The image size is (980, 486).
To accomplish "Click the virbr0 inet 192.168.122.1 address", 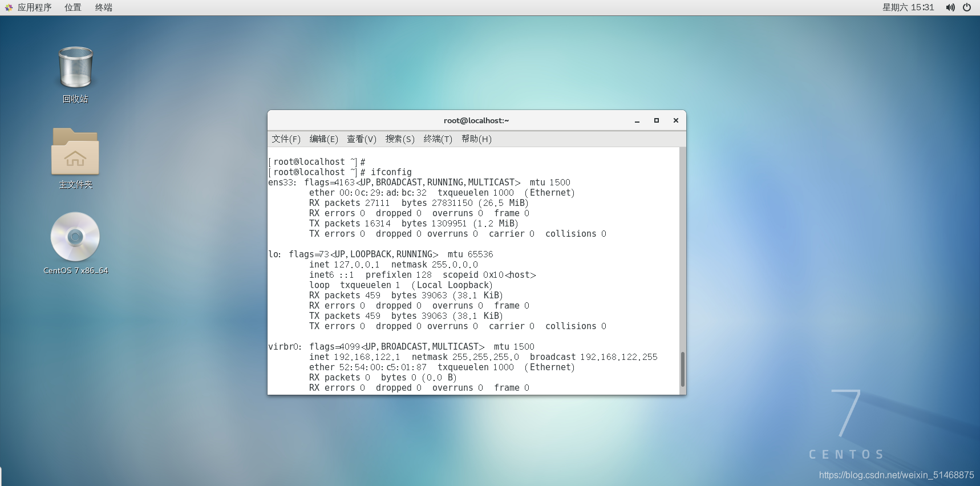I will (367, 357).
